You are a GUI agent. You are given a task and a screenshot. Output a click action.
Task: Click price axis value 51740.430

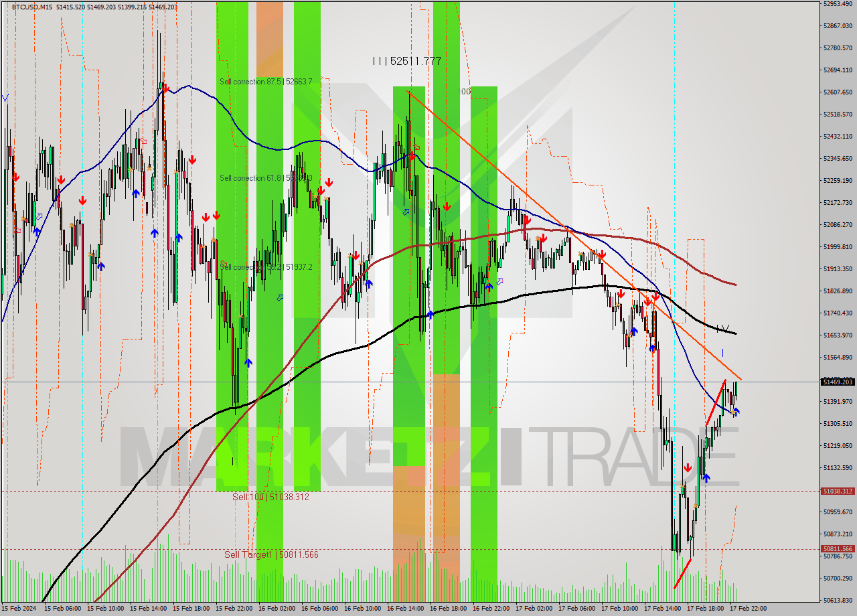838,313
